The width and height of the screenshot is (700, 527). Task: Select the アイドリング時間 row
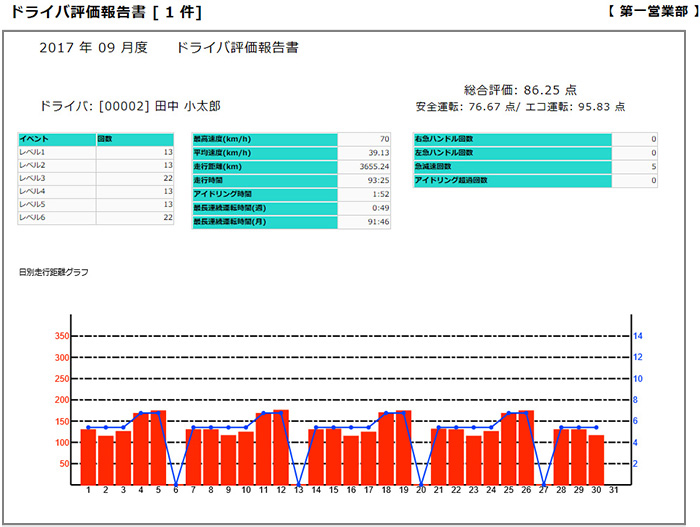point(291,193)
